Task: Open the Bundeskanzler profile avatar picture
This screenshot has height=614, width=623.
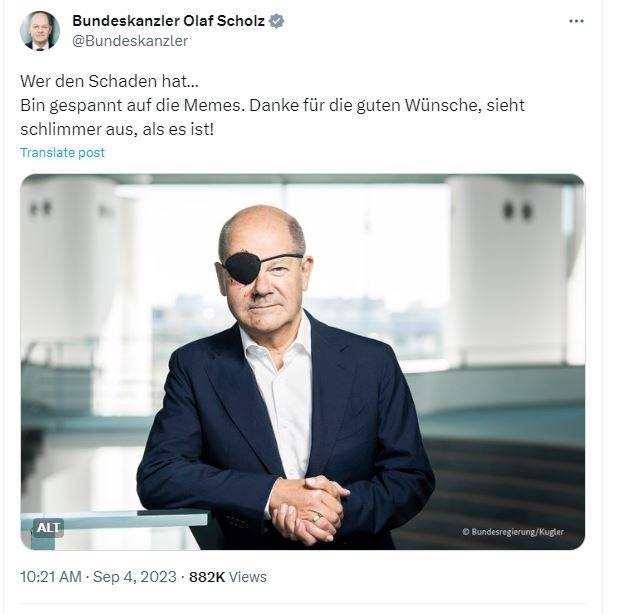Action: 40,31
